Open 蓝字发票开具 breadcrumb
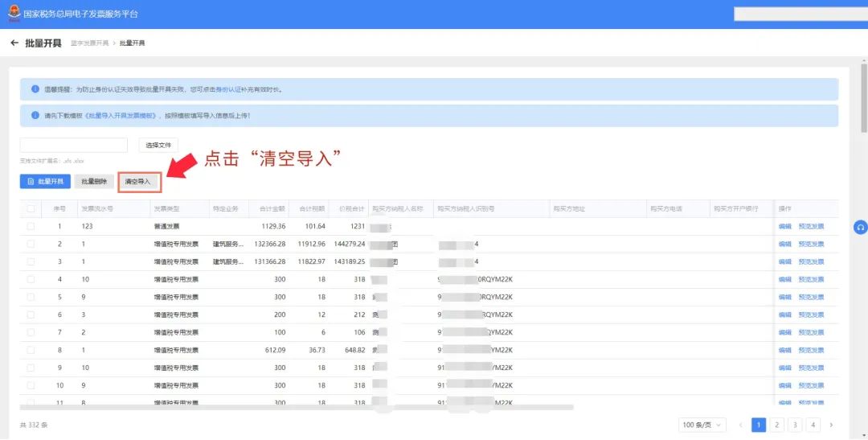The height and width of the screenshot is (440, 868). click(x=90, y=43)
